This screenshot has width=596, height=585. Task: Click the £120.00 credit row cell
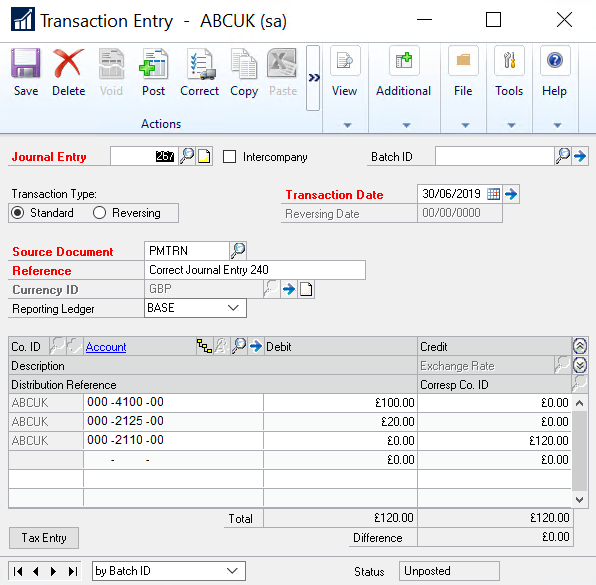(x=495, y=441)
